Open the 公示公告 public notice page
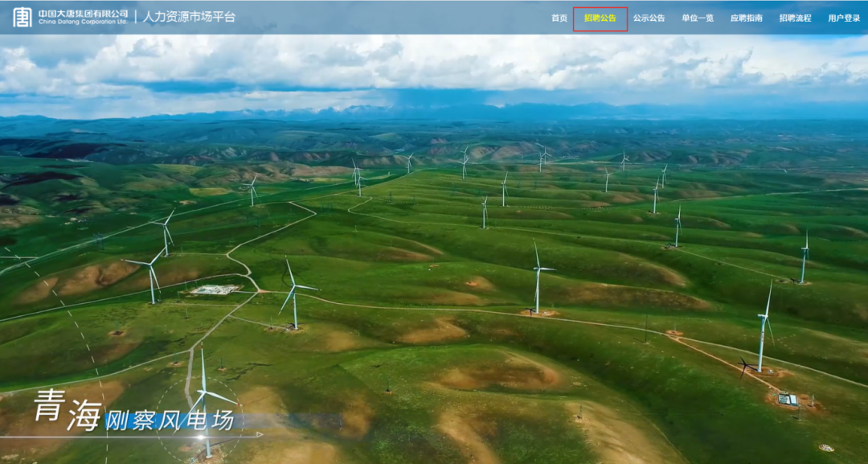 [x=649, y=18]
